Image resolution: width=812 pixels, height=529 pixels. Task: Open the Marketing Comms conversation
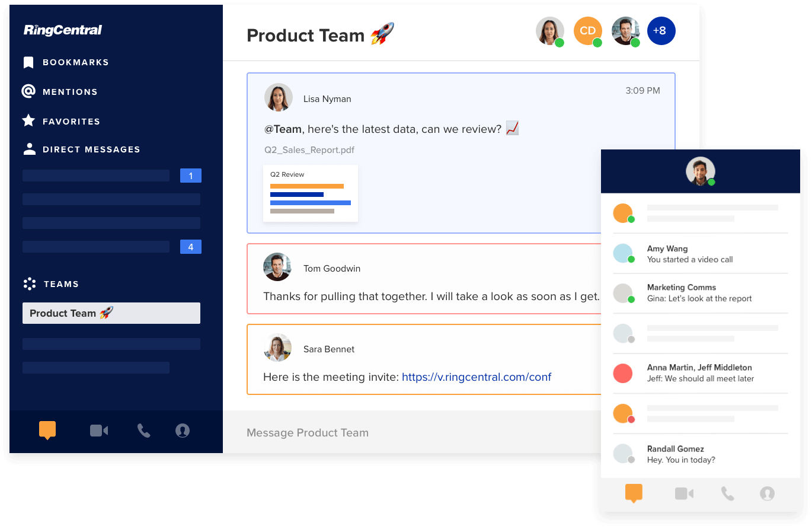click(x=700, y=293)
